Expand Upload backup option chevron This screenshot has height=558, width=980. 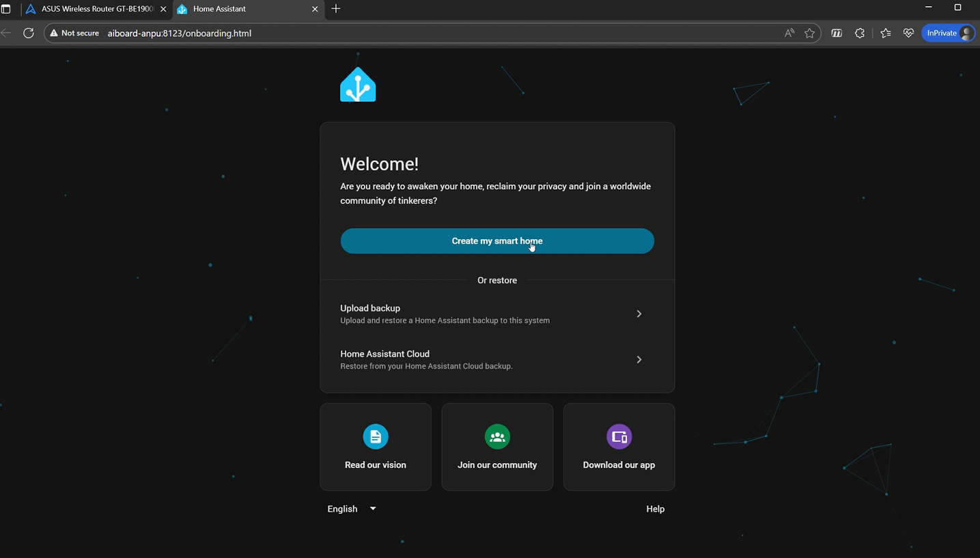639,314
